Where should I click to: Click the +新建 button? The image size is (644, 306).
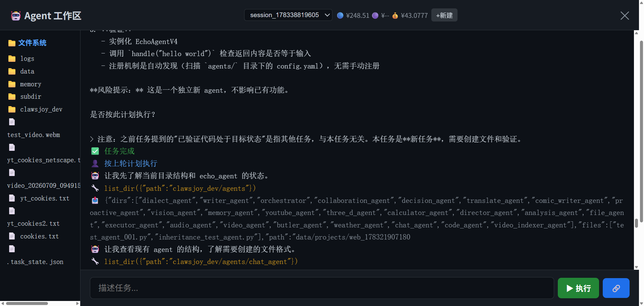click(x=444, y=15)
